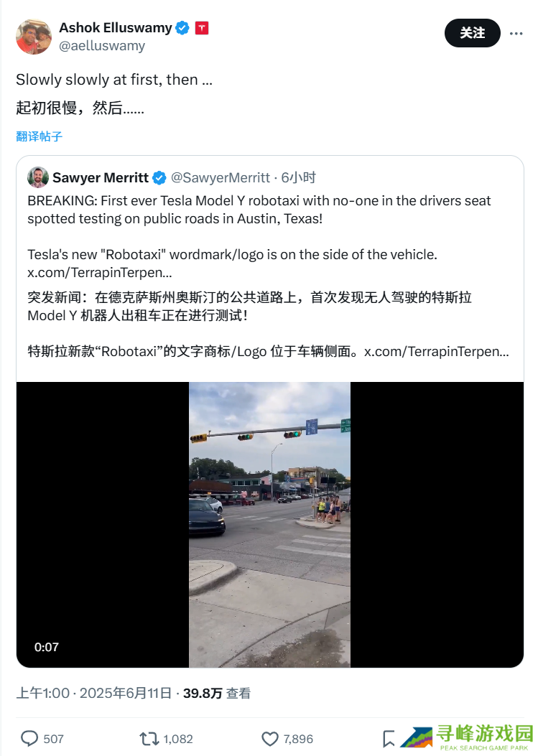Open the quoted tweet's 6小时 timestamp
This screenshot has height=756, width=538.
[298, 177]
